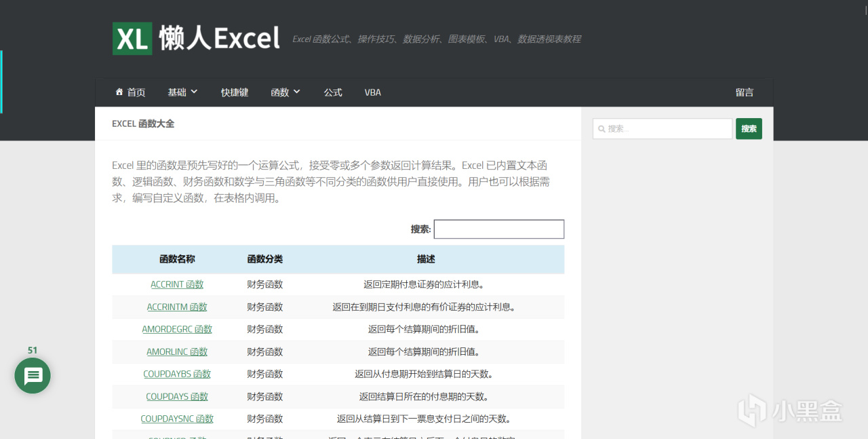Click the site tagline beside the logo
Viewport: 868px width, 439px height.
[437, 39]
